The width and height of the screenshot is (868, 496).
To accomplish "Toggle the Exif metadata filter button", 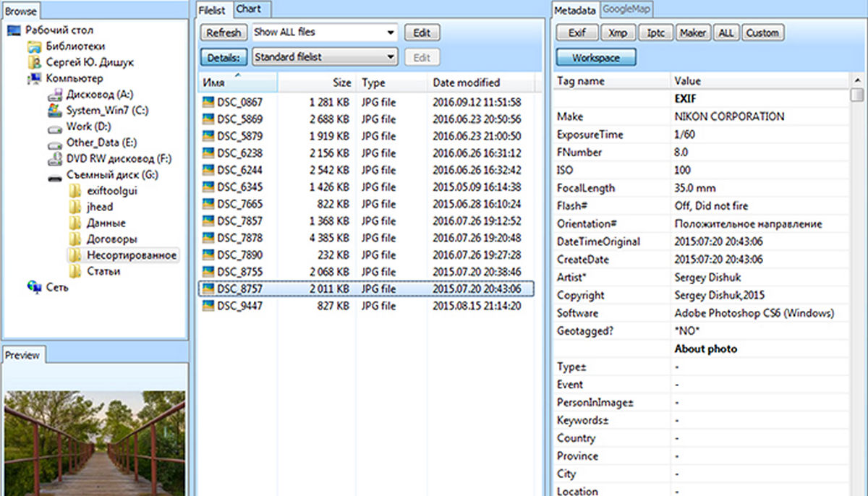I will coord(576,33).
